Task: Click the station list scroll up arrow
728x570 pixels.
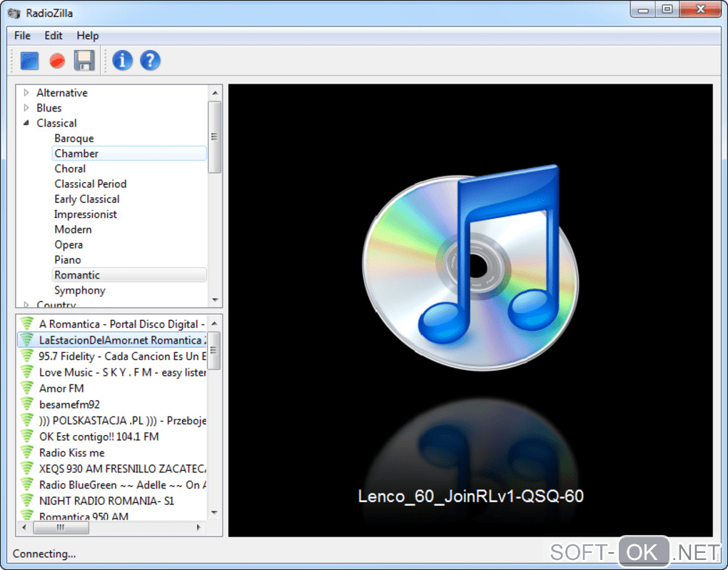Action: (x=215, y=323)
